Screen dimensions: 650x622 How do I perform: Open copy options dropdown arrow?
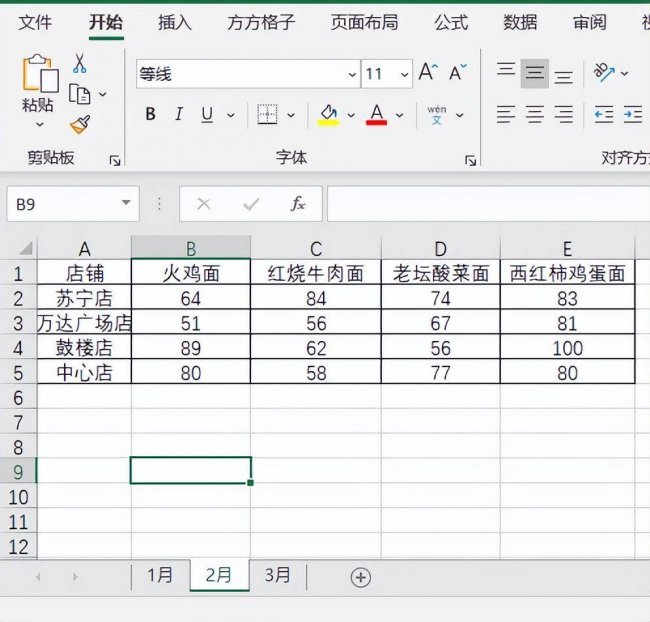pos(102,95)
